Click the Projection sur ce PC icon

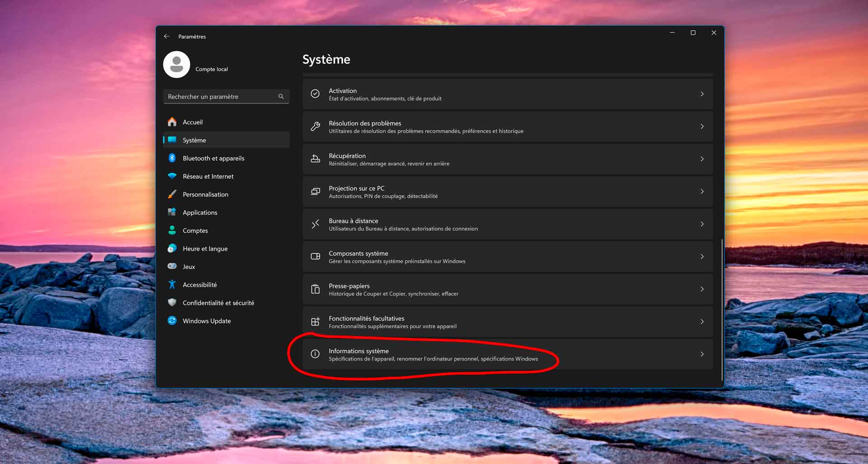tap(315, 192)
